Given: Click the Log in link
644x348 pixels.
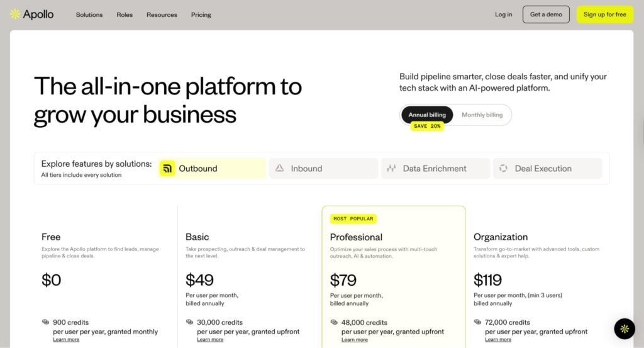Looking at the screenshot, I should [x=503, y=14].
